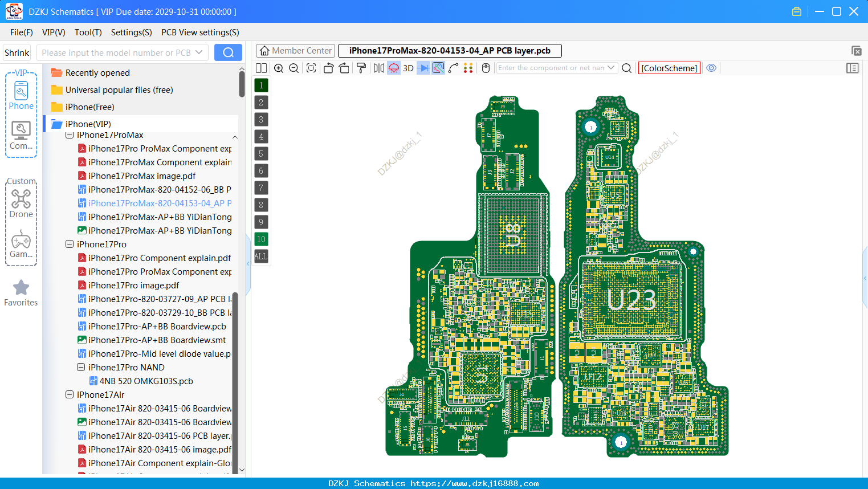Viewport: 868px width, 489px height.
Task: Zoom out of the PCB view
Action: pyautogui.click(x=294, y=68)
